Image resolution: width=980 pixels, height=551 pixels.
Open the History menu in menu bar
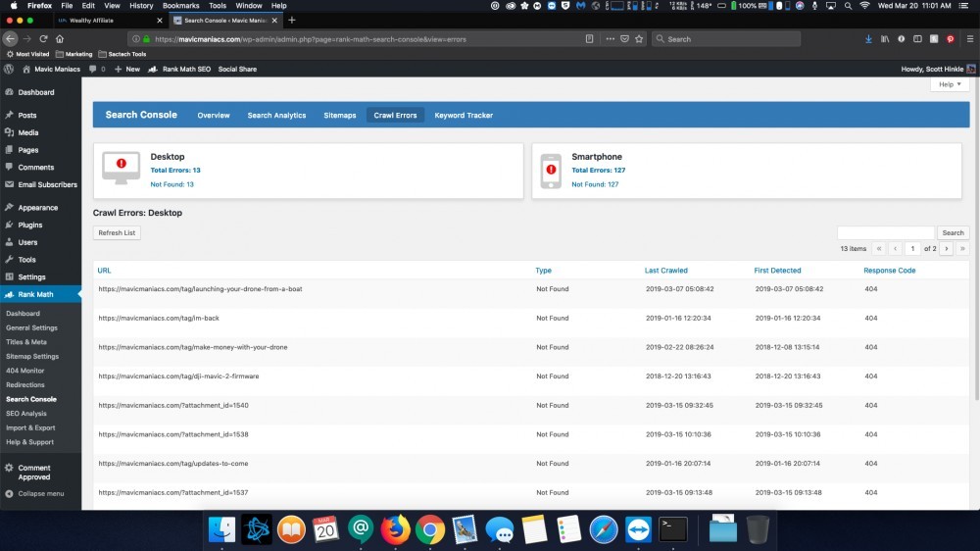click(x=140, y=6)
